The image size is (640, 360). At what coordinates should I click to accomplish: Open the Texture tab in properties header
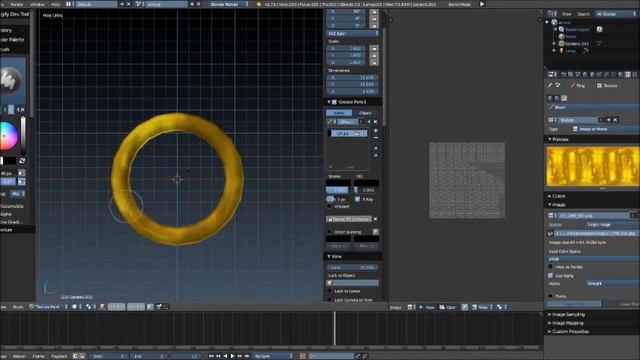(628, 74)
